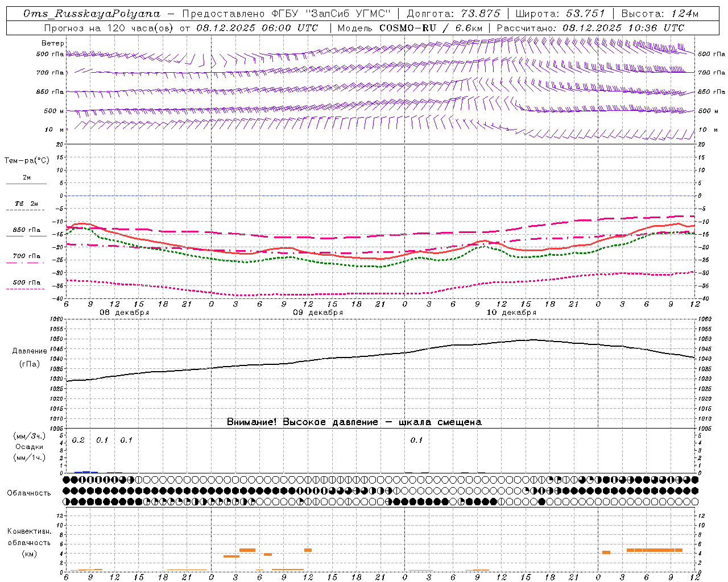
Task: Click the '(мм/3ч.)' precipitation unit label
Action: (30, 436)
